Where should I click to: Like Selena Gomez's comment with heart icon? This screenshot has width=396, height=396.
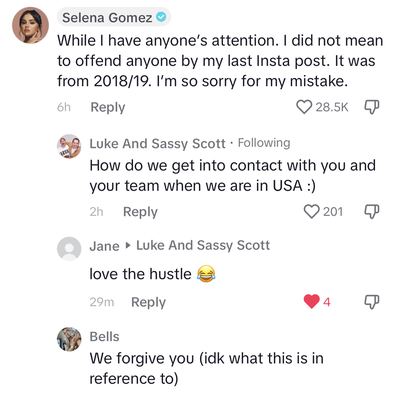304,107
